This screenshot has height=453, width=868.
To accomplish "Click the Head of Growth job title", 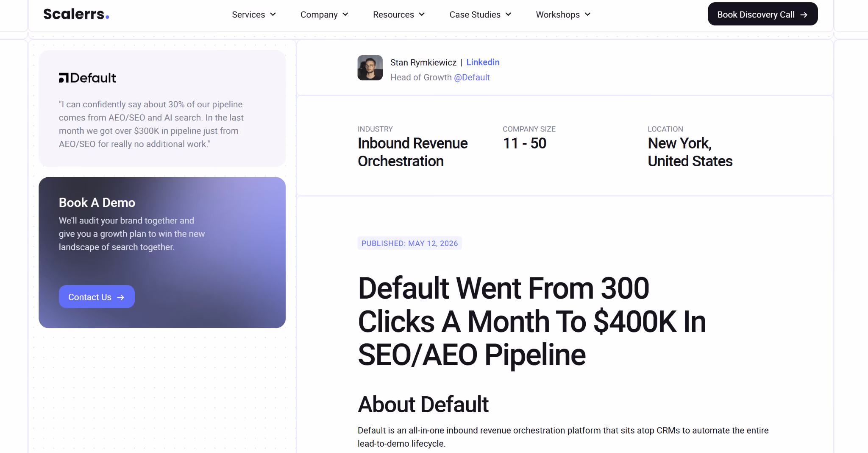I will [x=421, y=77].
